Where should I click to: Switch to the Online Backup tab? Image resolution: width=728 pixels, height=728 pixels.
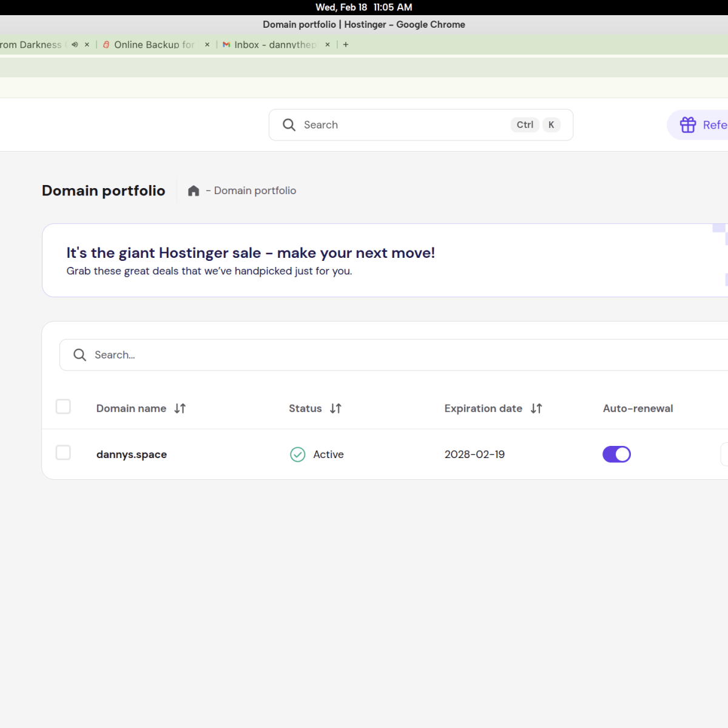[x=152, y=44]
